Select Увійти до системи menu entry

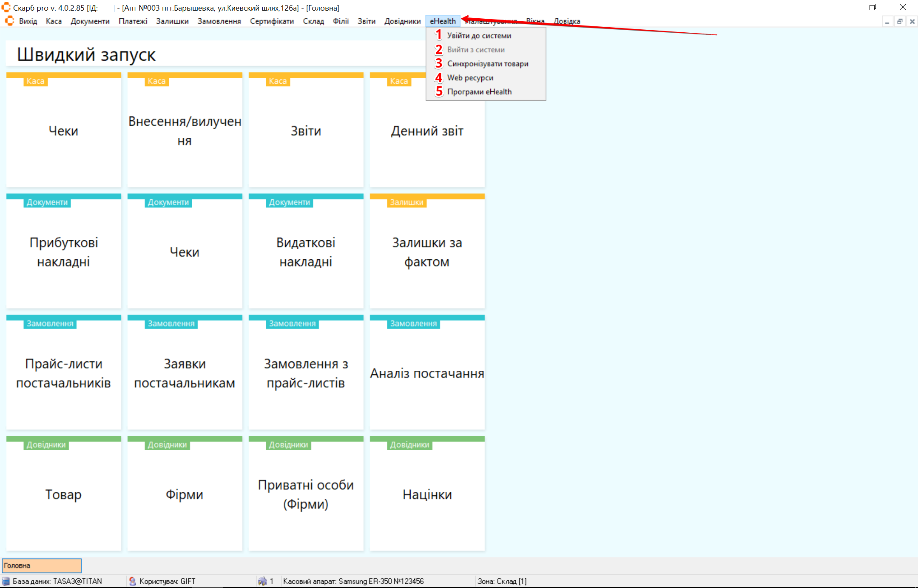pos(479,36)
